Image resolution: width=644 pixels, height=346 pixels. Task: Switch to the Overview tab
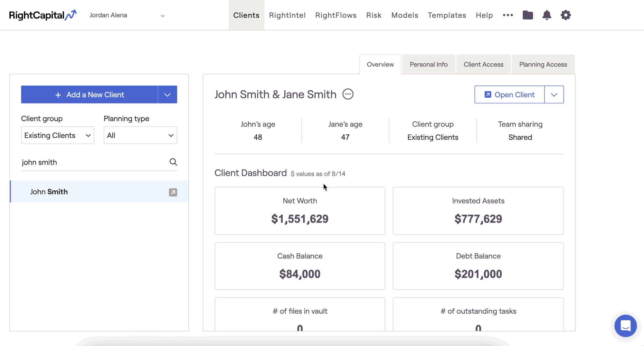(380, 64)
